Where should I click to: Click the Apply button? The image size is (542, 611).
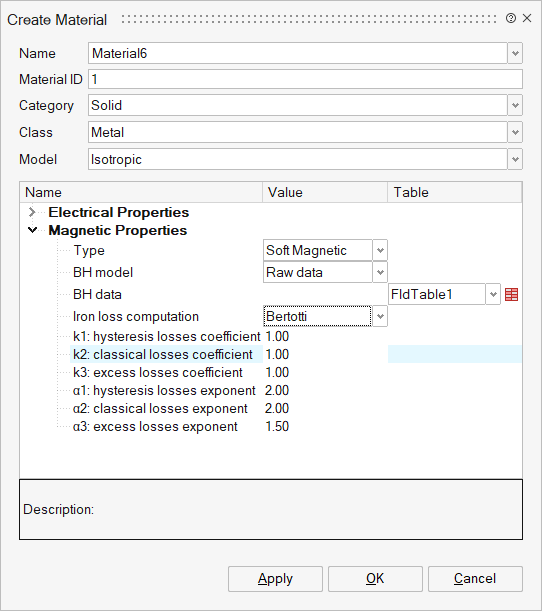(275, 579)
